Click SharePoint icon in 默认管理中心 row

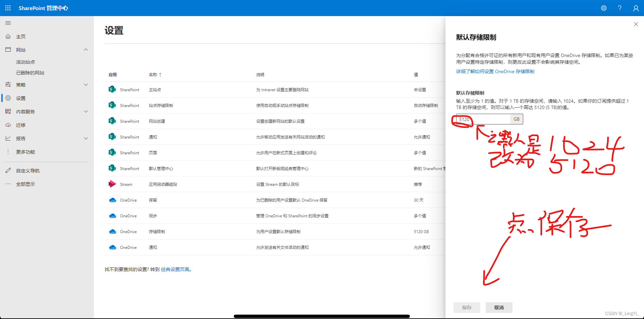112,168
